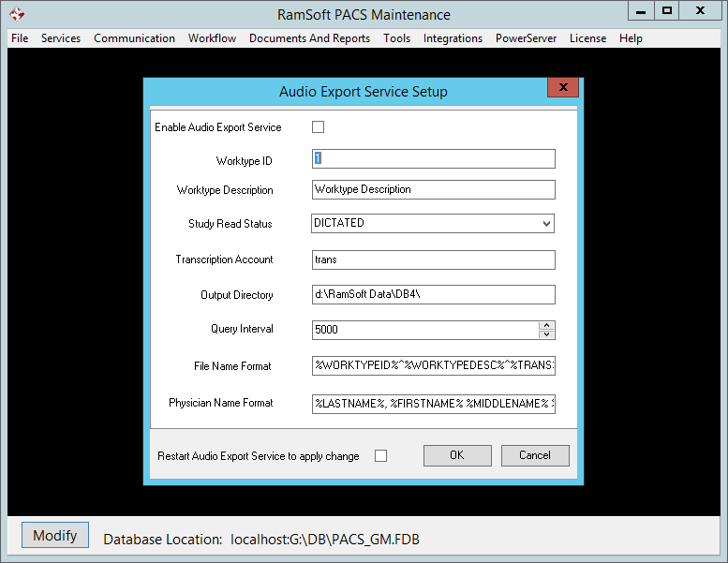Open the Workflow menu

(x=212, y=38)
